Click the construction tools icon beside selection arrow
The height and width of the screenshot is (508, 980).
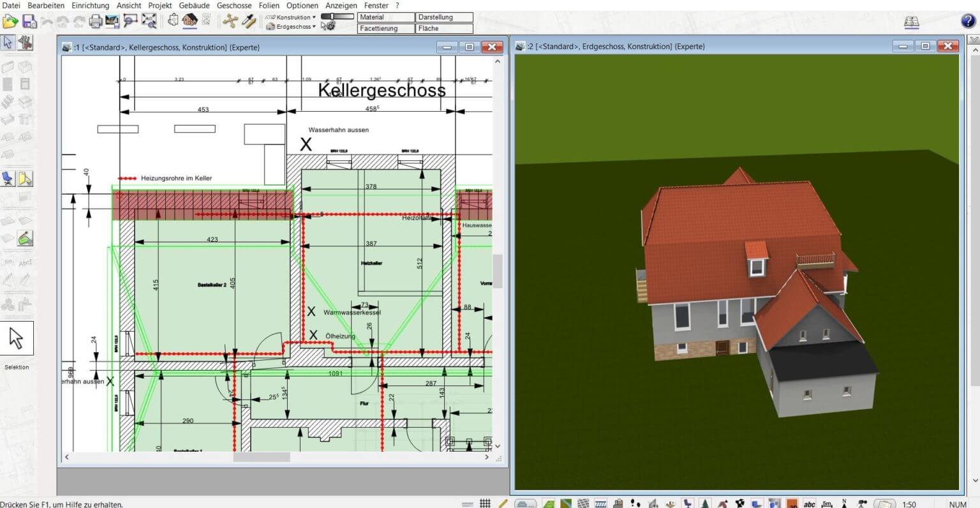coord(26,43)
